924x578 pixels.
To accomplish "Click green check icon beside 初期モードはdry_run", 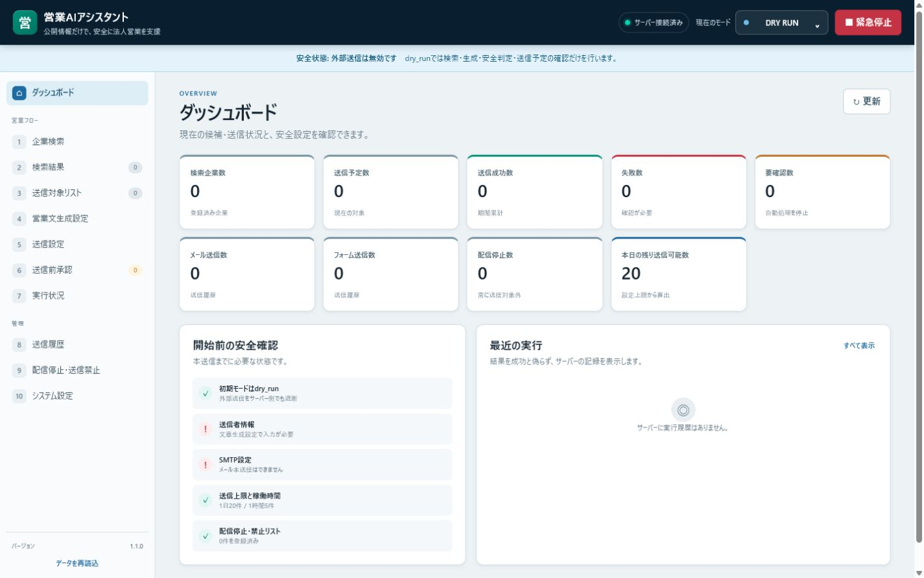I will click(206, 393).
